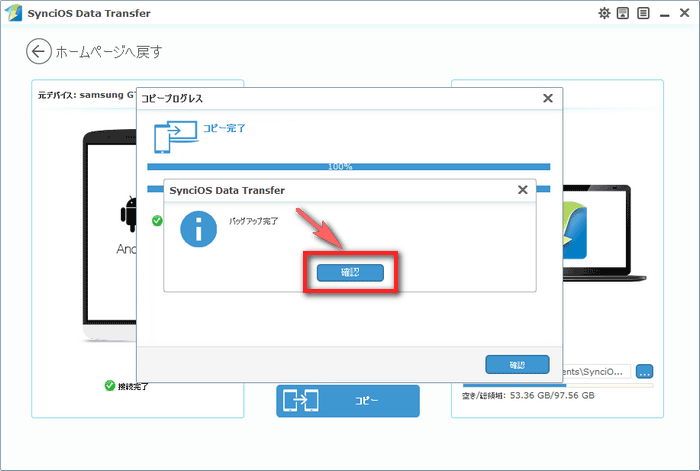Click the 100% copy progress bar
Viewport: 700px width, 471px height.
349,167
